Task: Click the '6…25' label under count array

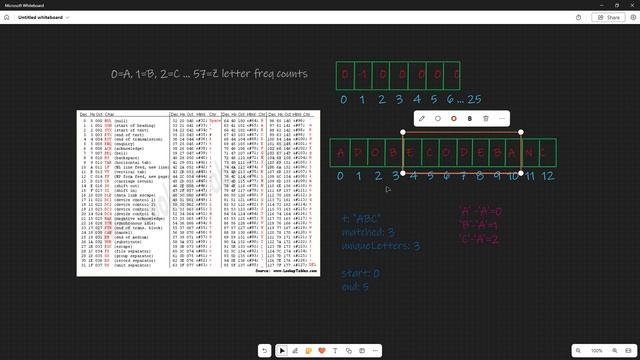Action: click(x=464, y=99)
